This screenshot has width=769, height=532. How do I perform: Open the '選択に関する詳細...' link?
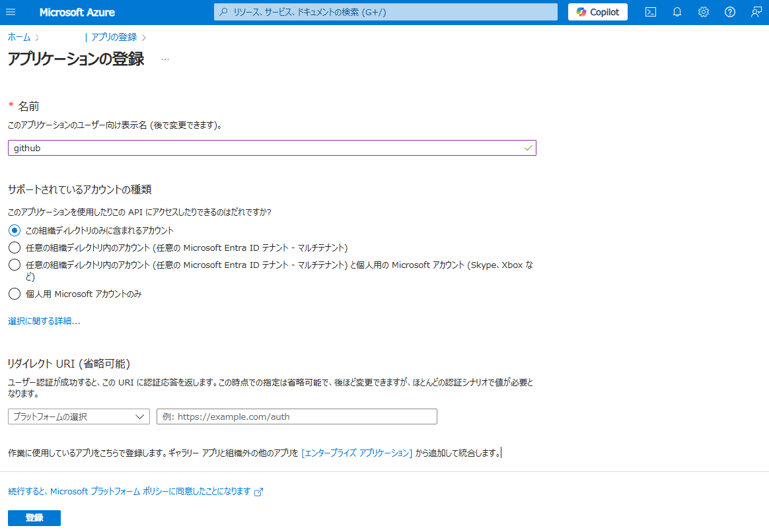pos(44,321)
